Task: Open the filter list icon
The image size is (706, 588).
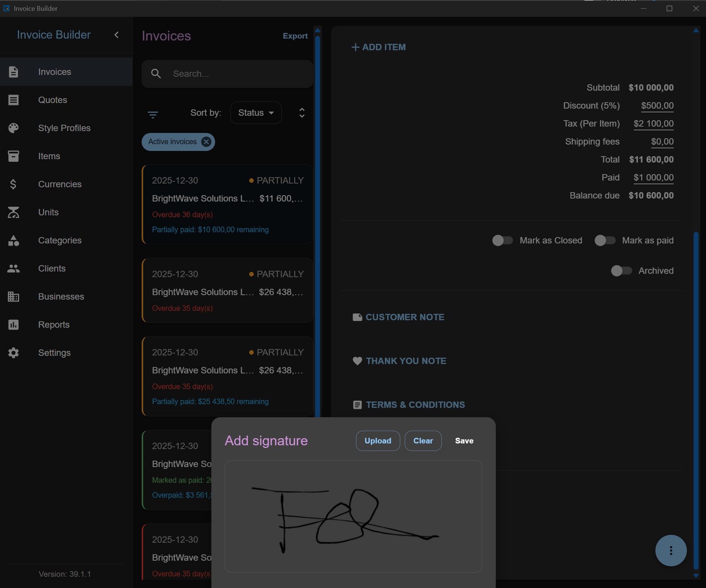Action: [153, 115]
